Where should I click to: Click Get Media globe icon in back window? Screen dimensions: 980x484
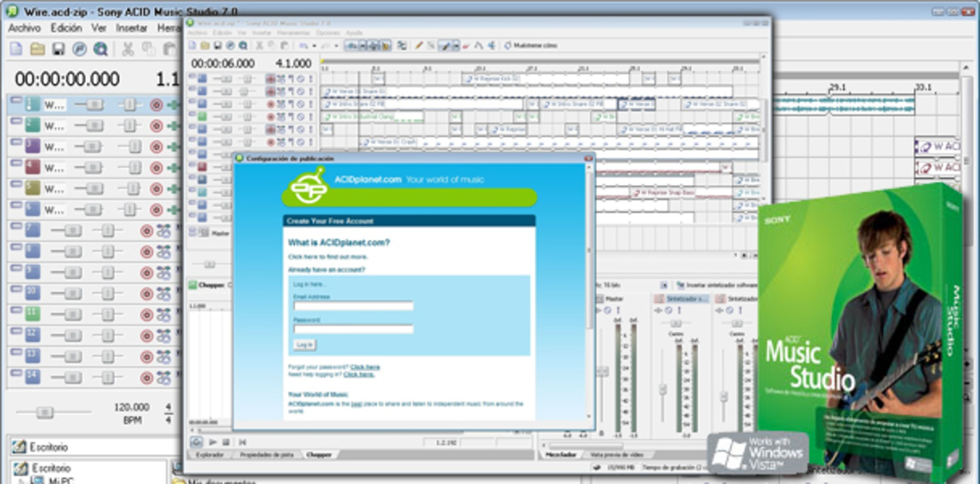pyautogui.click(x=100, y=49)
